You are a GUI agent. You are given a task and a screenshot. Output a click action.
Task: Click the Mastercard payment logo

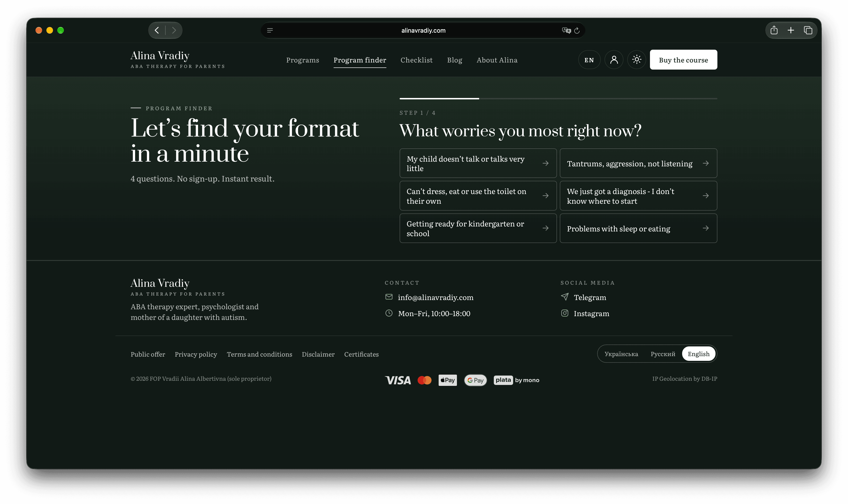click(x=424, y=380)
